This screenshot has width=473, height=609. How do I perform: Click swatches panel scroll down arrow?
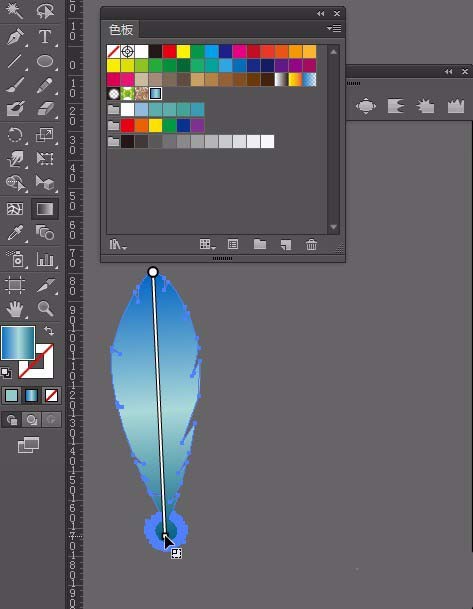[x=334, y=227]
